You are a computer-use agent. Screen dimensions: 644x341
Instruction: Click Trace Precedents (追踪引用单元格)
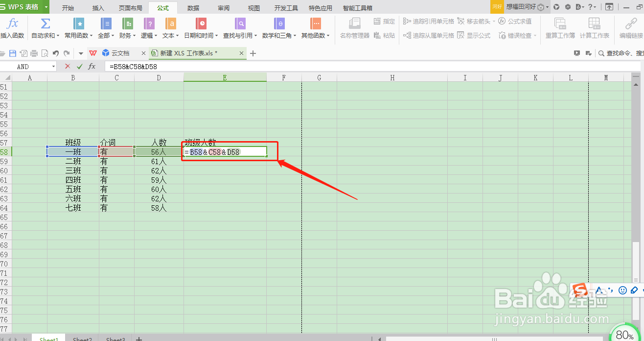[x=429, y=21]
